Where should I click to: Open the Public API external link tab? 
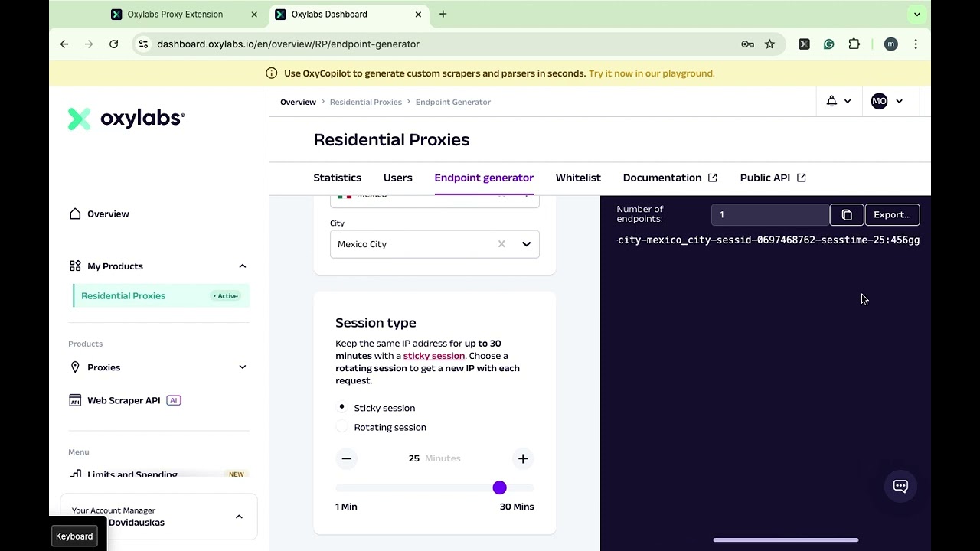pyautogui.click(x=773, y=178)
